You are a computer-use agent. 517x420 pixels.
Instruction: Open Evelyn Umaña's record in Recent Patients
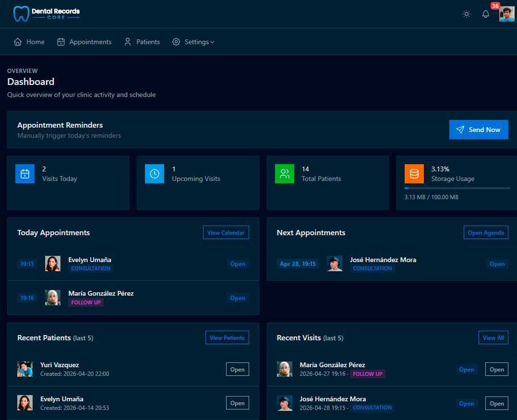point(238,403)
